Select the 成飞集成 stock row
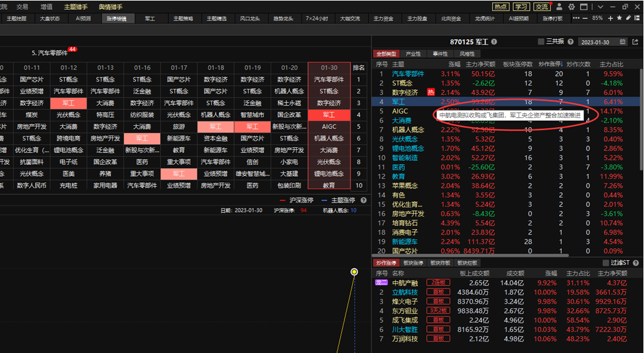This screenshot has height=353, width=644. click(507, 320)
